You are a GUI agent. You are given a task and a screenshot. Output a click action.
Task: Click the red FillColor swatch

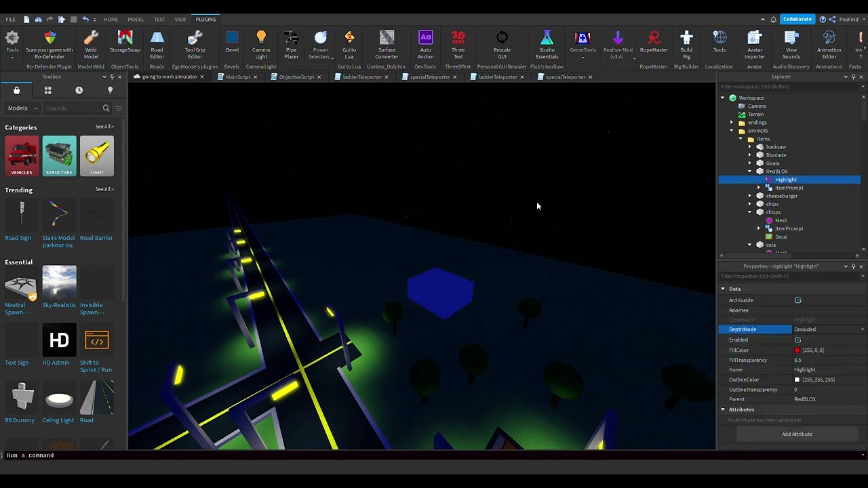point(797,350)
